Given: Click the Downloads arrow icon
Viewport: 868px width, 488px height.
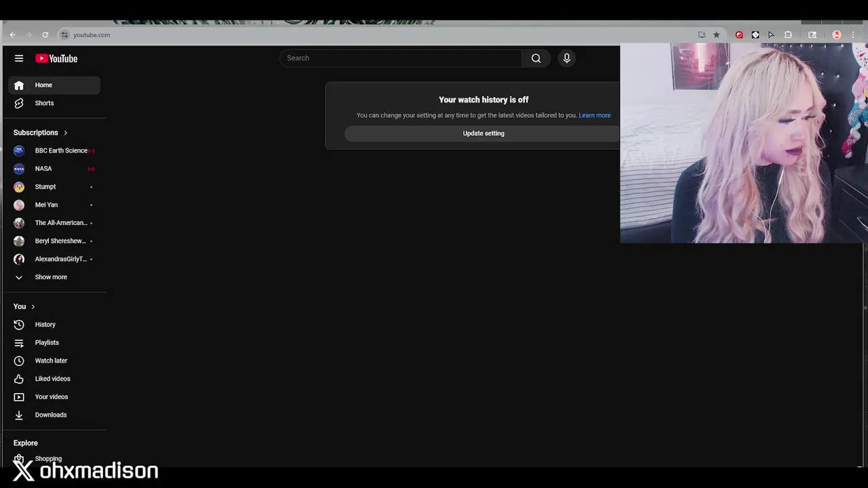Looking at the screenshot, I should [x=19, y=415].
